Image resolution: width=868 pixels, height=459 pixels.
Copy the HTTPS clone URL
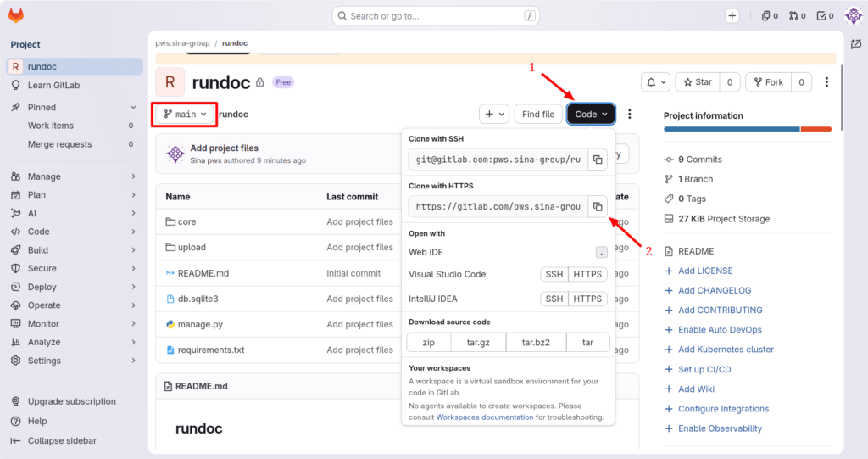click(598, 207)
